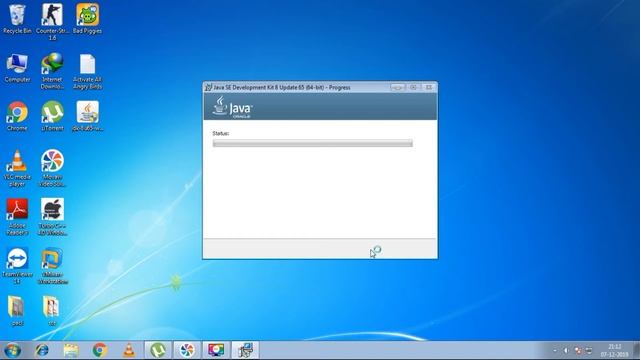Switch to Movavi in the taskbar
The width and height of the screenshot is (640, 360).
click(187, 350)
